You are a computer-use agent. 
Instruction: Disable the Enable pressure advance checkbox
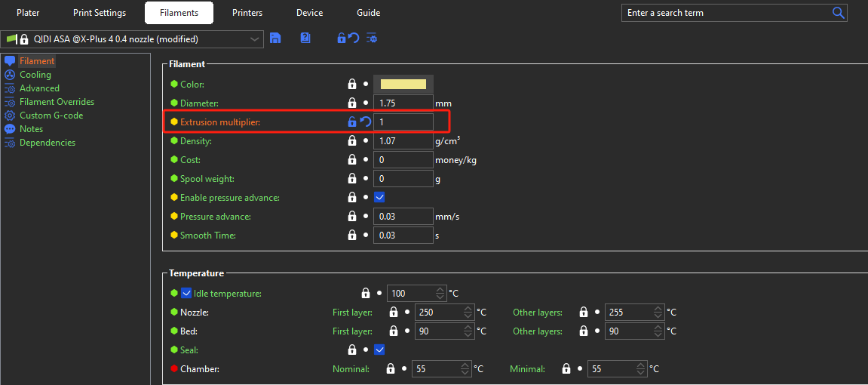click(x=379, y=197)
